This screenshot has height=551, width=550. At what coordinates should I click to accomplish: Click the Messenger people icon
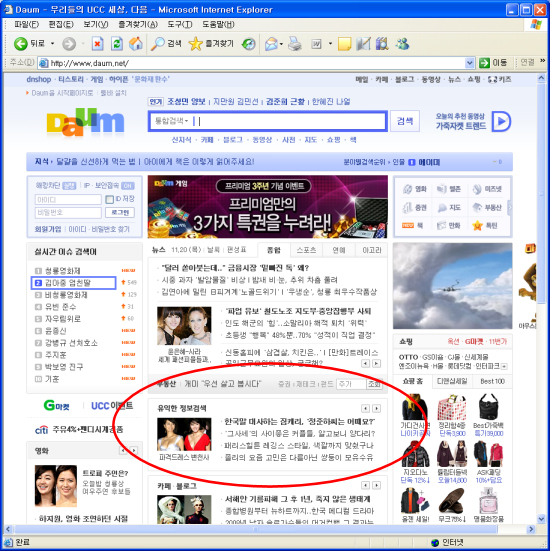[402, 44]
